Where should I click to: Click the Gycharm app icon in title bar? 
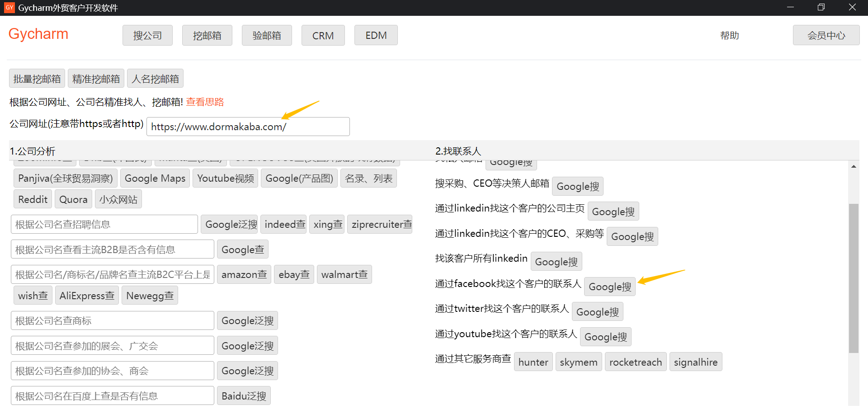click(9, 7)
